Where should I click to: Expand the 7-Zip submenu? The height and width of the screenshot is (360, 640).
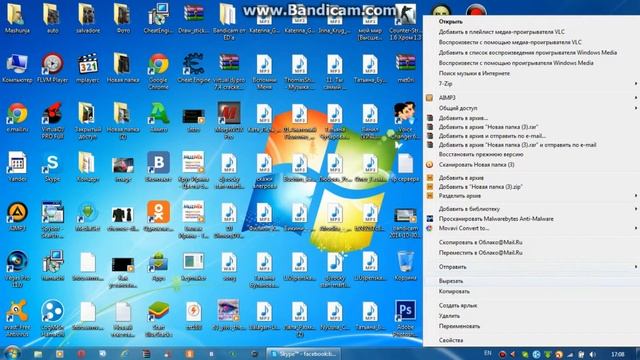pos(531,84)
